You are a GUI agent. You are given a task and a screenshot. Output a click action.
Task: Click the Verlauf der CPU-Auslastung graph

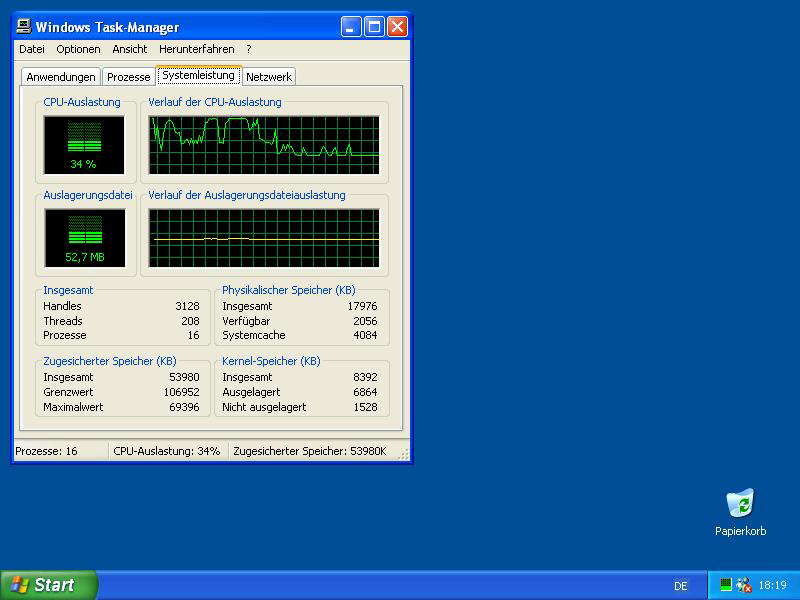point(264,145)
